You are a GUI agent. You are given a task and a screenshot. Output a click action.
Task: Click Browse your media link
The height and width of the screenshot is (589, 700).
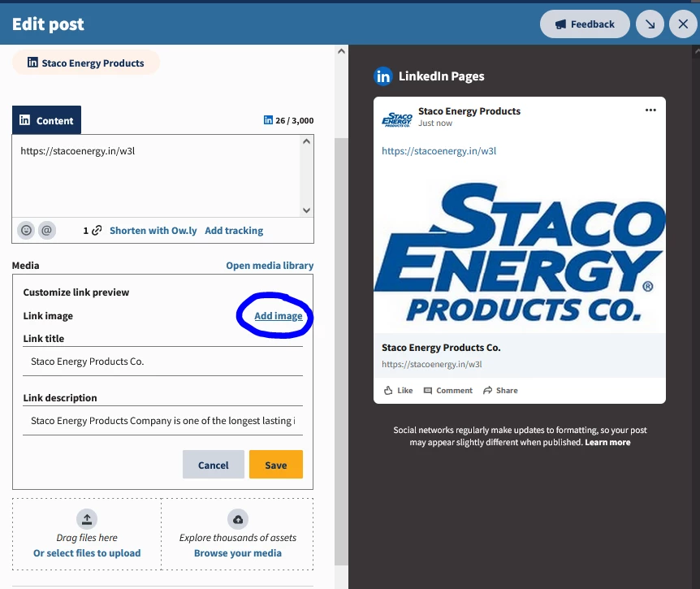(x=238, y=552)
